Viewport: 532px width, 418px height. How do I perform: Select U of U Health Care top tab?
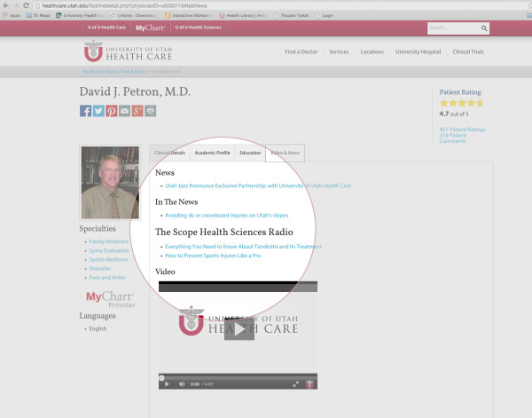(106, 28)
